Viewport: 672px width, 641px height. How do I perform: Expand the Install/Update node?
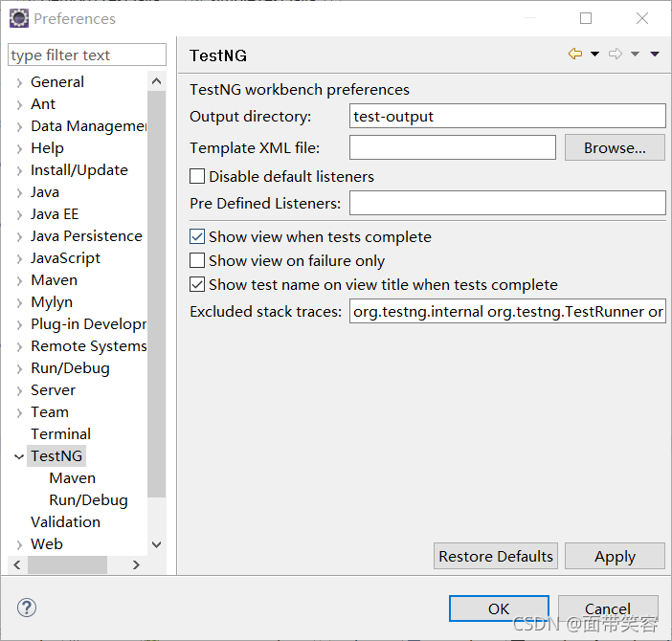pos(19,171)
